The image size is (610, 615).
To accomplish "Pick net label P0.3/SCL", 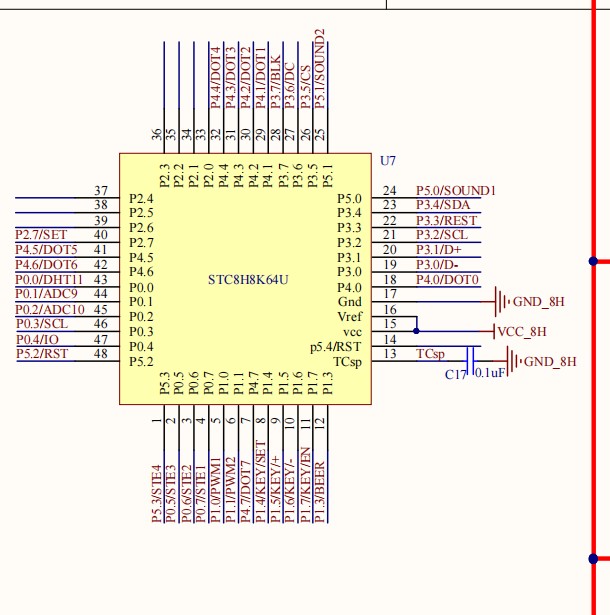I will pyautogui.click(x=42, y=324).
